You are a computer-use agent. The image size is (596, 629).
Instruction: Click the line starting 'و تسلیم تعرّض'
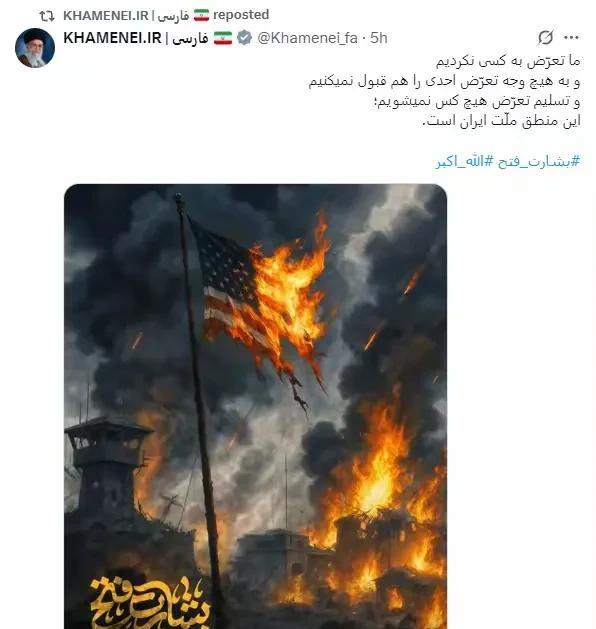pos(477,101)
